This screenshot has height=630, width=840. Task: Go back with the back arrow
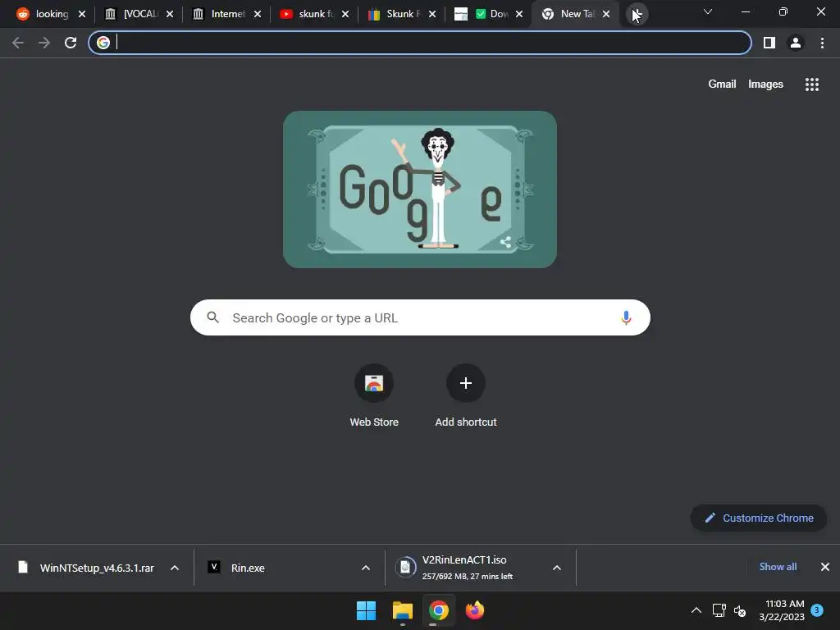pos(18,43)
